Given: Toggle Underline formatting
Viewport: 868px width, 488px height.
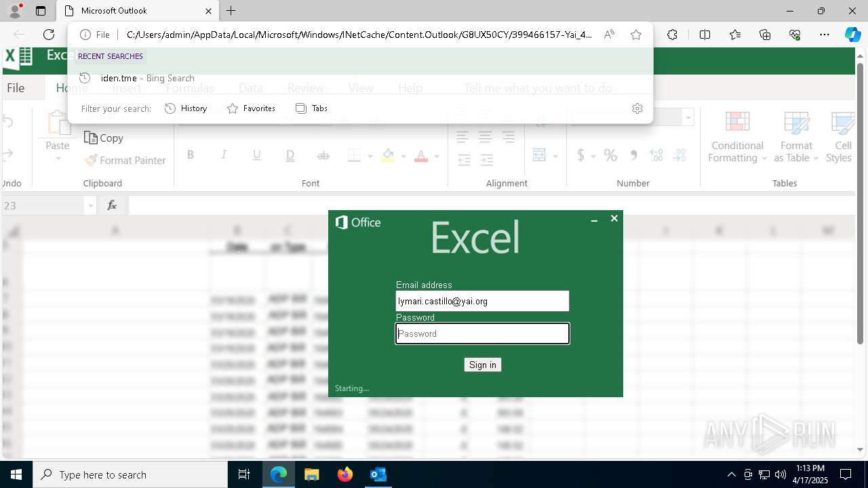Looking at the screenshot, I should pos(257,155).
